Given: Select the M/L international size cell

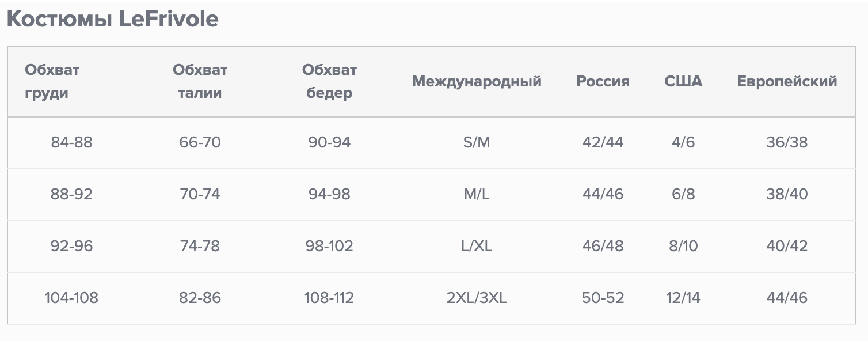Looking at the screenshot, I should [x=477, y=194].
